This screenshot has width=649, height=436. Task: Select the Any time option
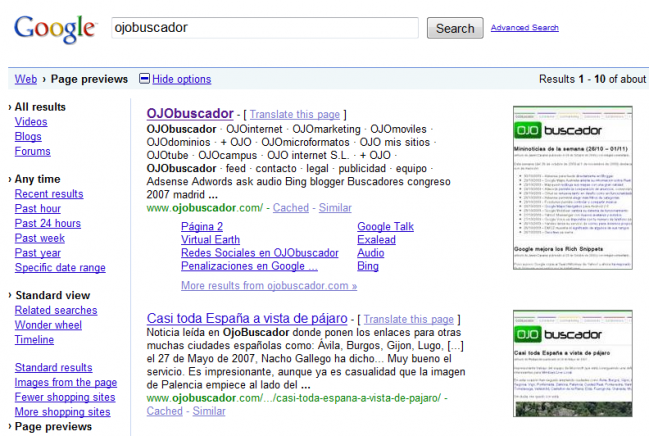[38, 179]
